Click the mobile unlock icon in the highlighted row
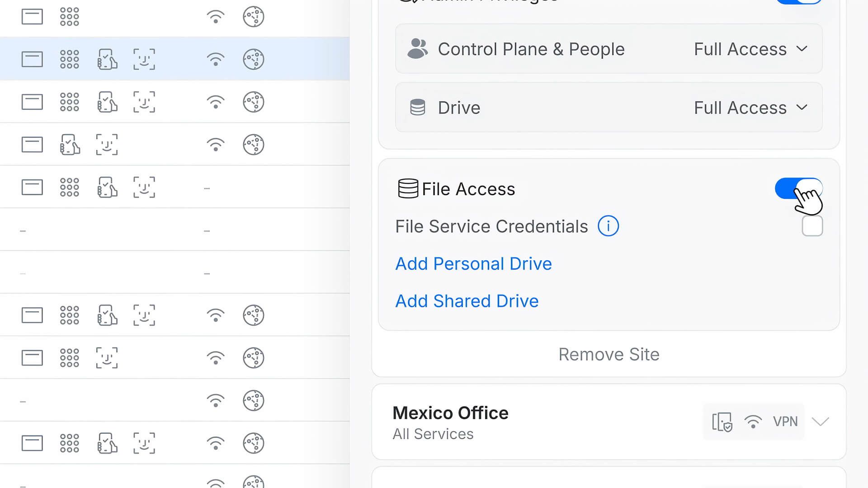The image size is (868, 488). point(107,59)
